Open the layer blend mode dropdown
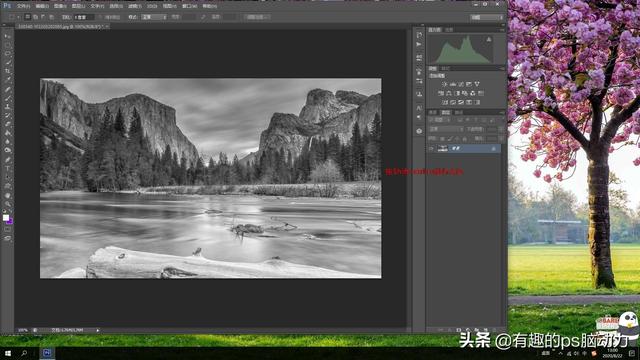The height and width of the screenshot is (360, 640). click(x=446, y=129)
